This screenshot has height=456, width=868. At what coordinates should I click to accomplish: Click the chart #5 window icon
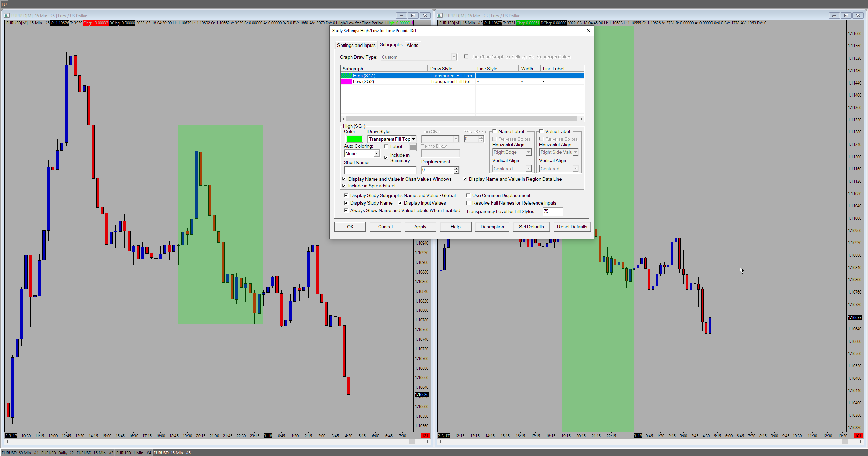pos(7,16)
